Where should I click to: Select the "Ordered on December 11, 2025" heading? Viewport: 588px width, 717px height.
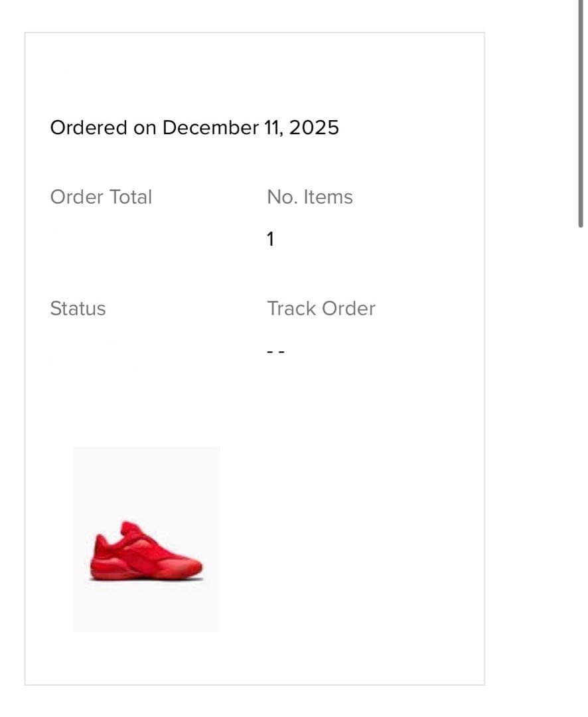pyautogui.click(x=194, y=127)
